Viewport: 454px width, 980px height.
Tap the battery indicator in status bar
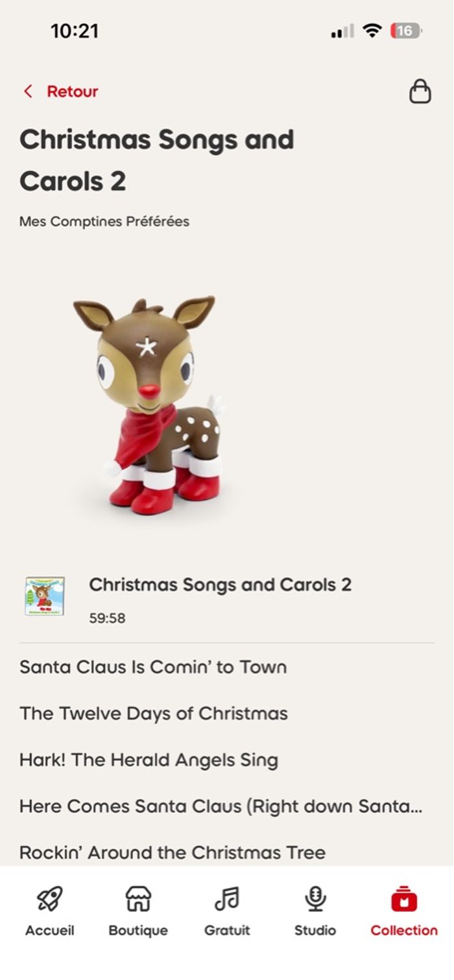(x=405, y=30)
